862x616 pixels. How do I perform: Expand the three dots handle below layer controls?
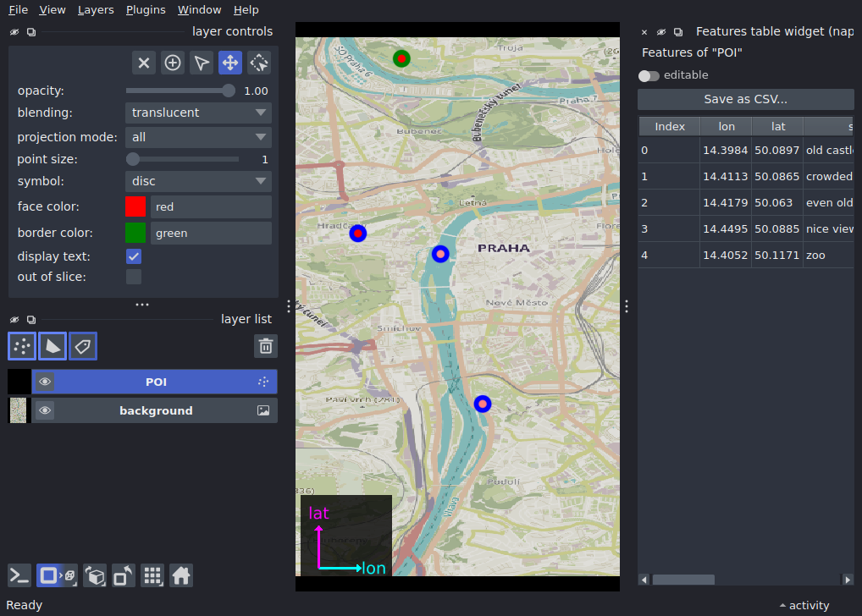point(142,305)
